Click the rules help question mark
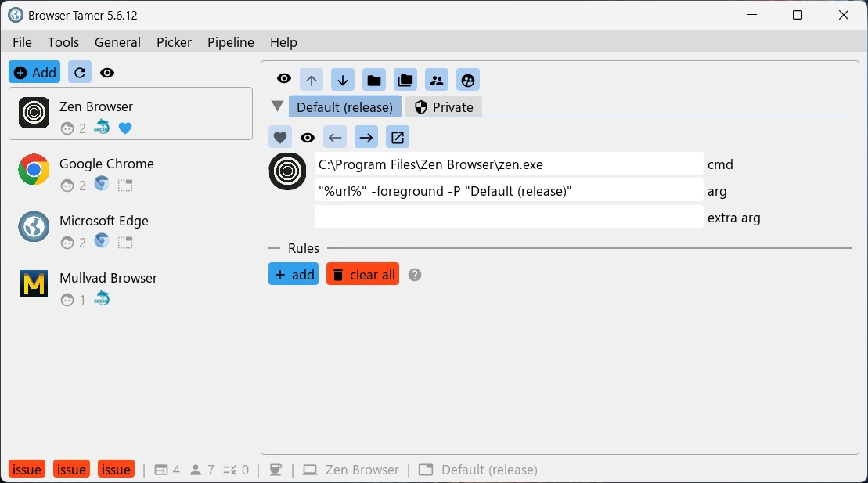Image resolution: width=868 pixels, height=483 pixels. (x=415, y=275)
